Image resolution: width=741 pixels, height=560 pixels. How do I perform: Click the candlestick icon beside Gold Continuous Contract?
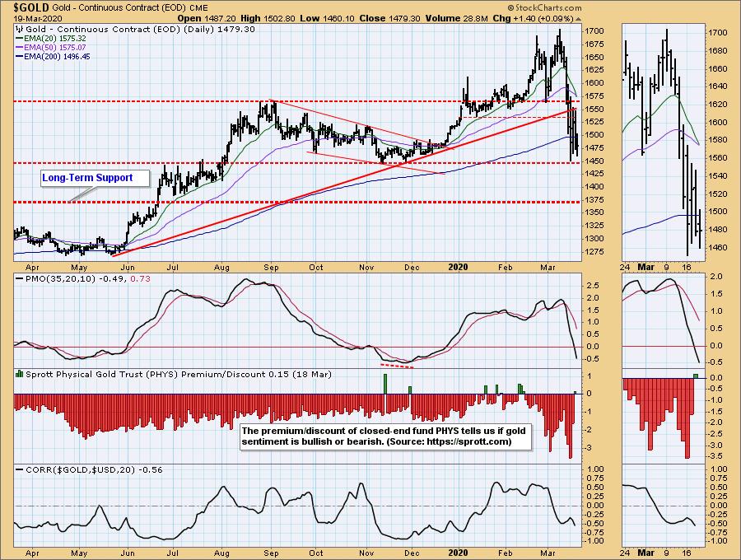click(19, 29)
